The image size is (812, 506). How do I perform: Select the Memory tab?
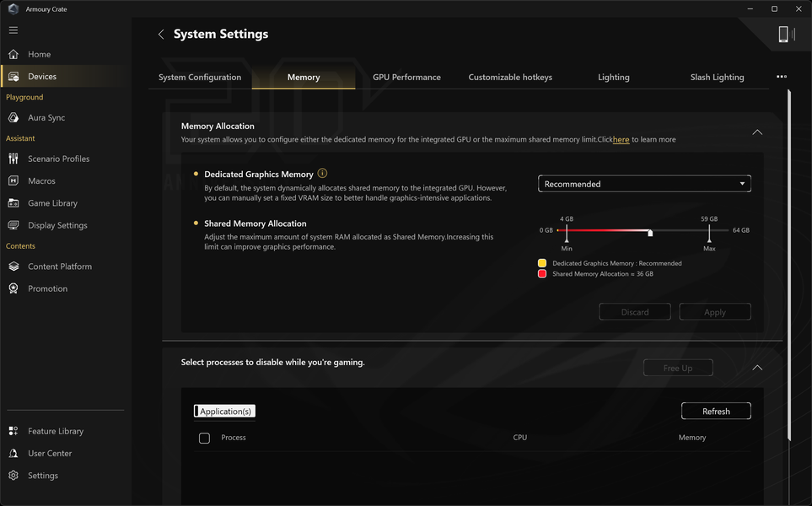coord(304,78)
